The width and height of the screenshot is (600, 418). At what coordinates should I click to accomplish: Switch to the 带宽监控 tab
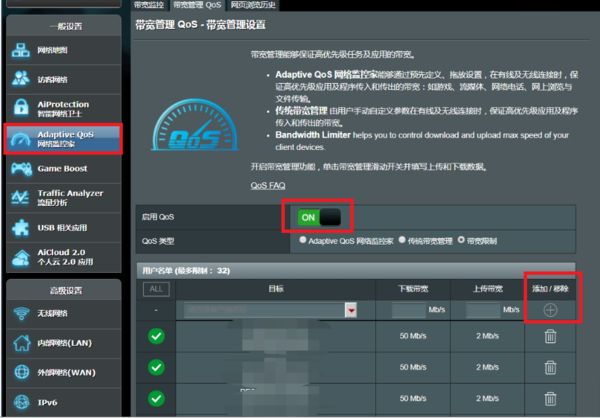149,5
